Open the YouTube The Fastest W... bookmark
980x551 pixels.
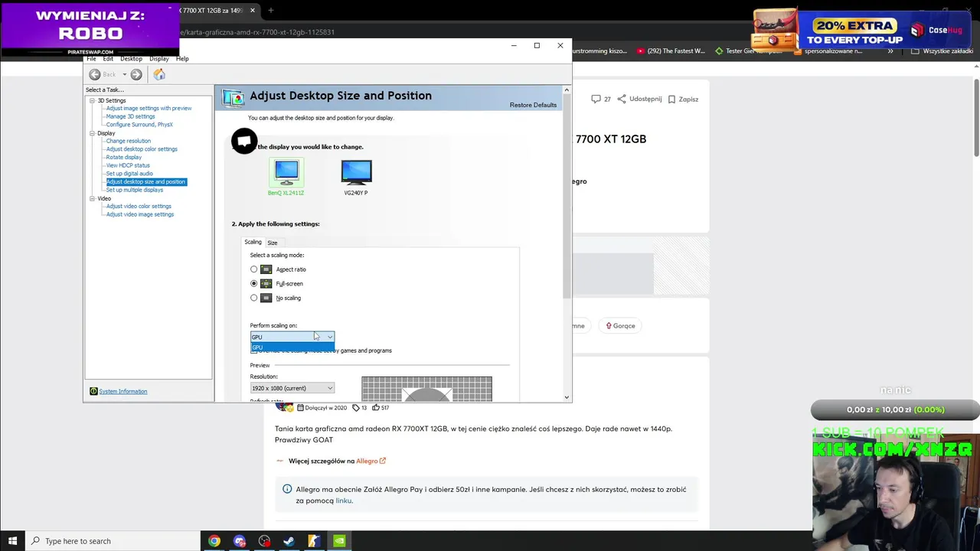coord(671,51)
